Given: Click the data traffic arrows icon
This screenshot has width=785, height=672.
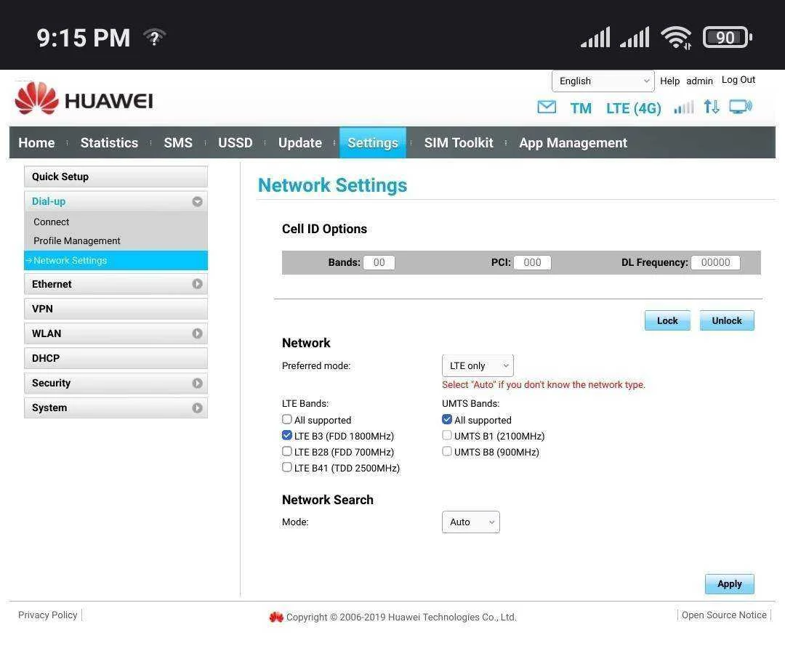Looking at the screenshot, I should pos(712,107).
